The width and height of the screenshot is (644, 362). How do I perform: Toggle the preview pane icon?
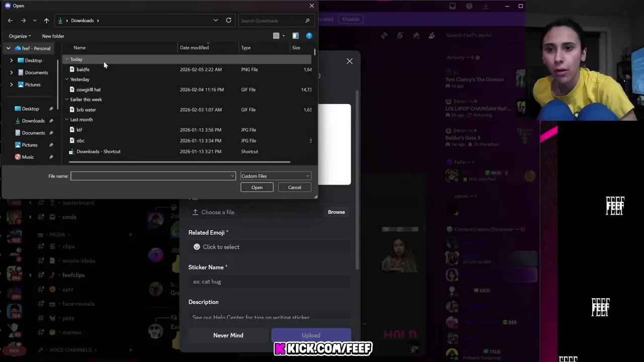[x=295, y=36]
